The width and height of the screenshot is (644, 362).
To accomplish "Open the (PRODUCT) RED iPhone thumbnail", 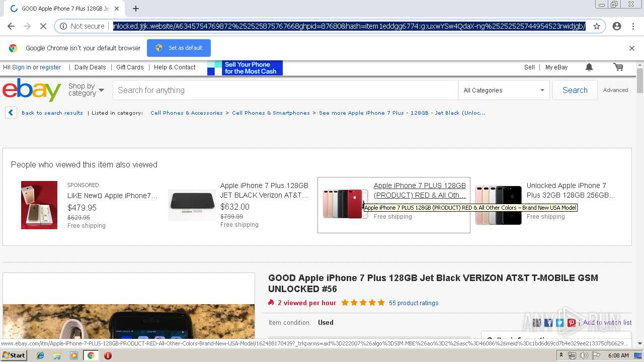I will click(x=346, y=204).
